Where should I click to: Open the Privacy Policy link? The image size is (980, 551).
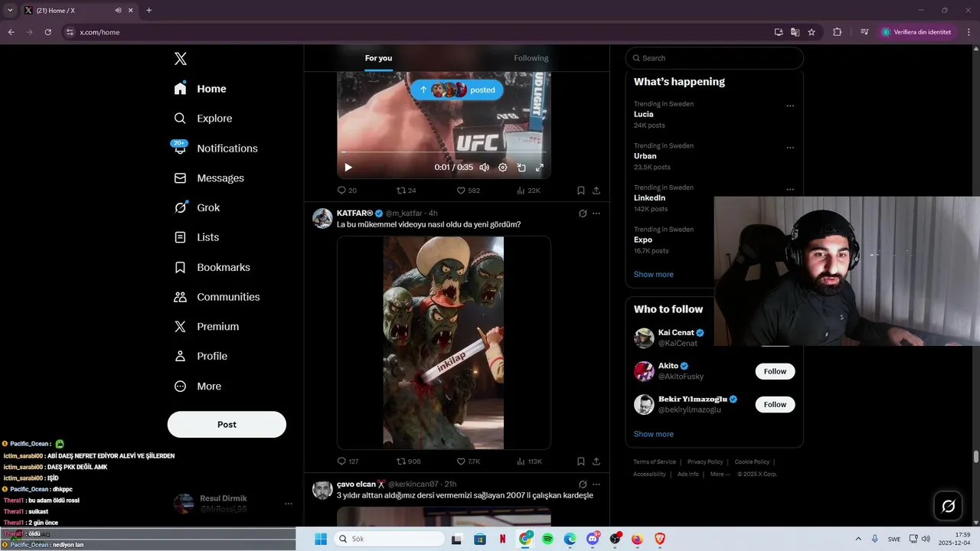pos(705,461)
